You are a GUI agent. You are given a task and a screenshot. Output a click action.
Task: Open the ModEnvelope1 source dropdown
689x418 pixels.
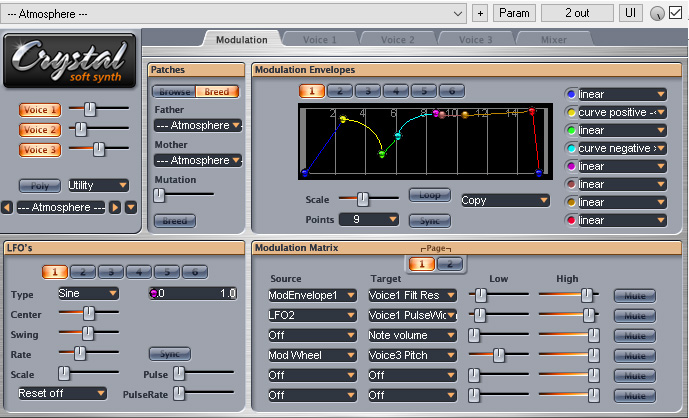[x=312, y=295]
